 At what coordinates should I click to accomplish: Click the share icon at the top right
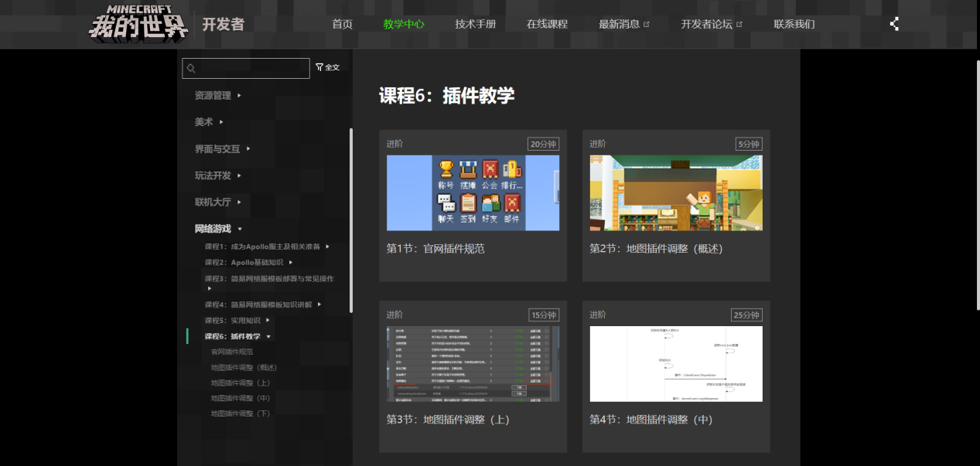(x=893, y=24)
